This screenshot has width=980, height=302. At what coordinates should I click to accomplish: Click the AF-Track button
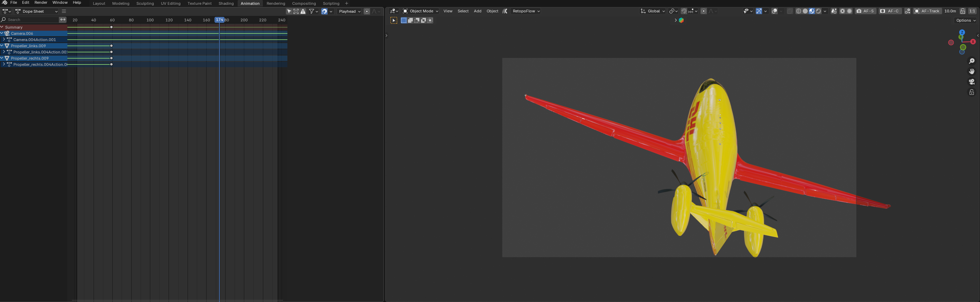tap(927, 11)
